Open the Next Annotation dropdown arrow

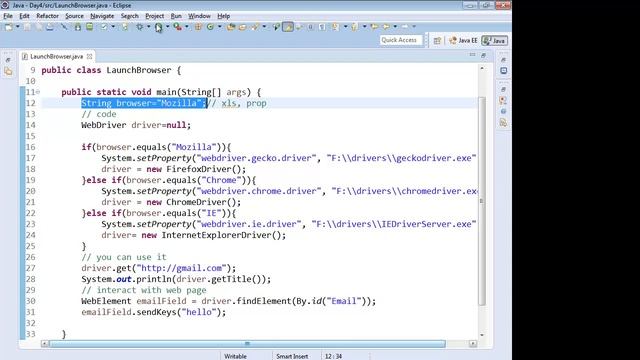coord(346,27)
